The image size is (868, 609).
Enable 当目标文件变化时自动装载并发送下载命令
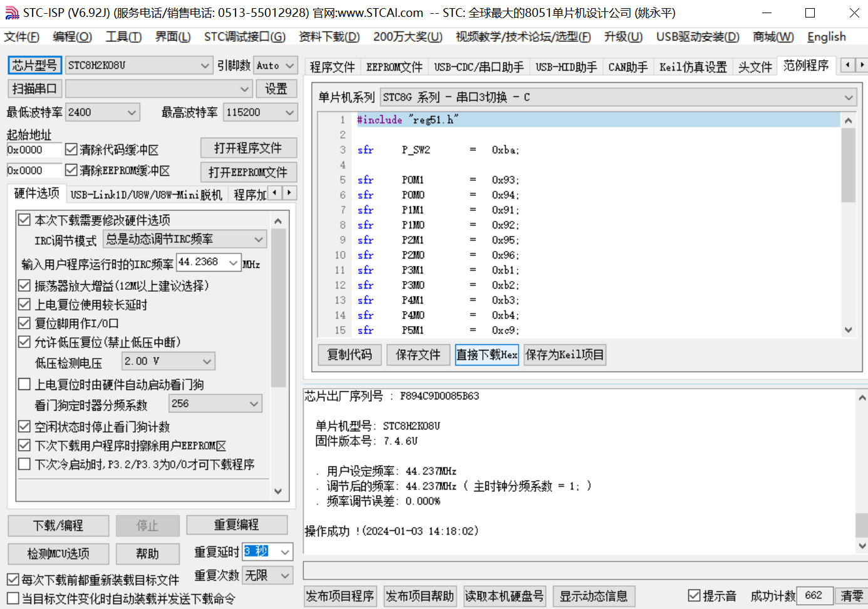[x=13, y=598]
